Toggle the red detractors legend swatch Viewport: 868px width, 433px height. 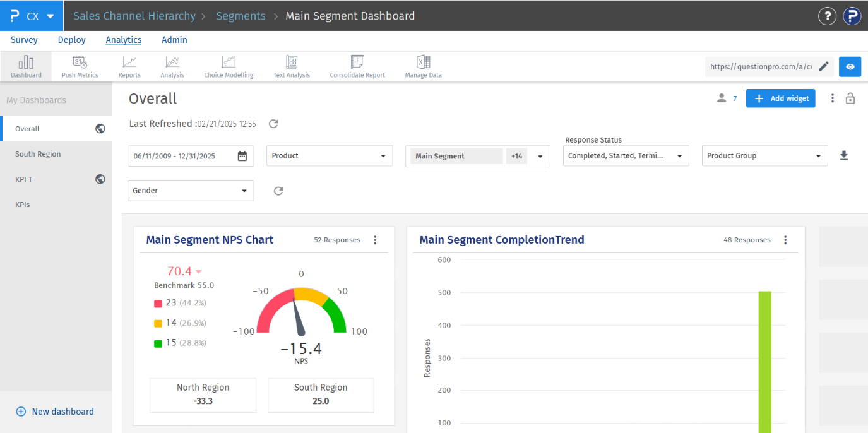point(158,303)
